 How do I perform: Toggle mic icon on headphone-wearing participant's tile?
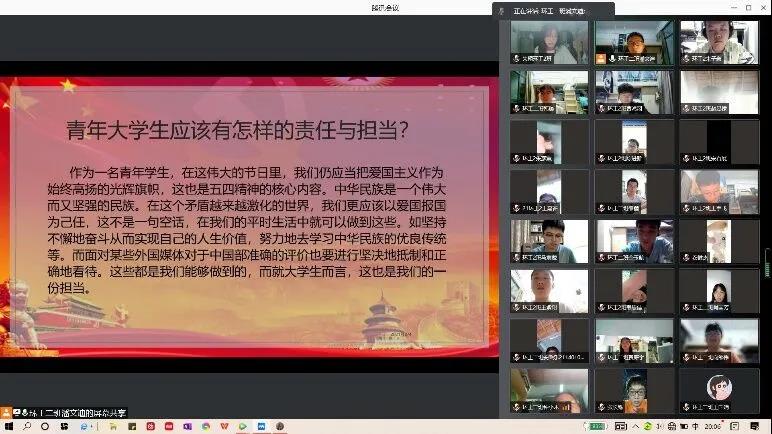(686, 58)
